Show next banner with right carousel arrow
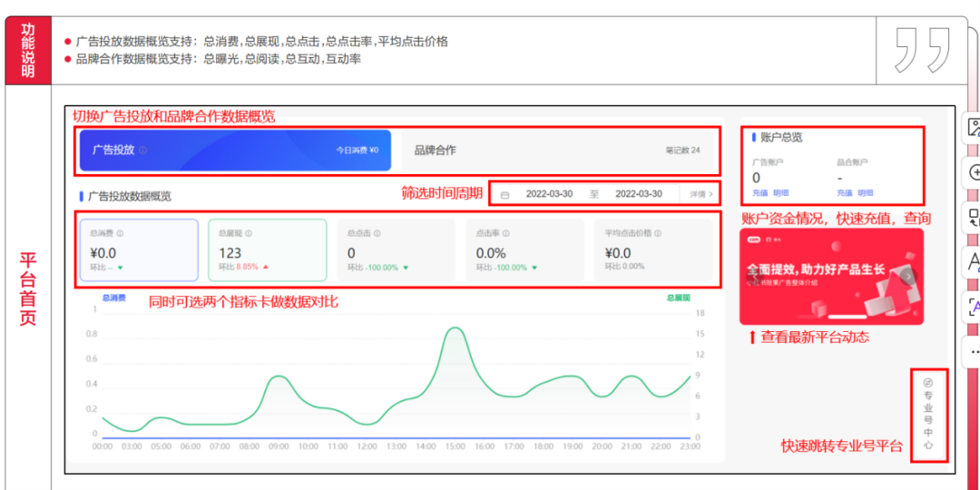Image resolution: width=980 pixels, height=490 pixels. 909,276
